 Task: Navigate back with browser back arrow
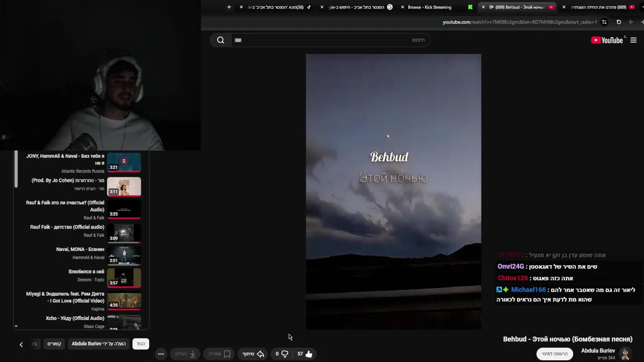[x=631, y=22]
